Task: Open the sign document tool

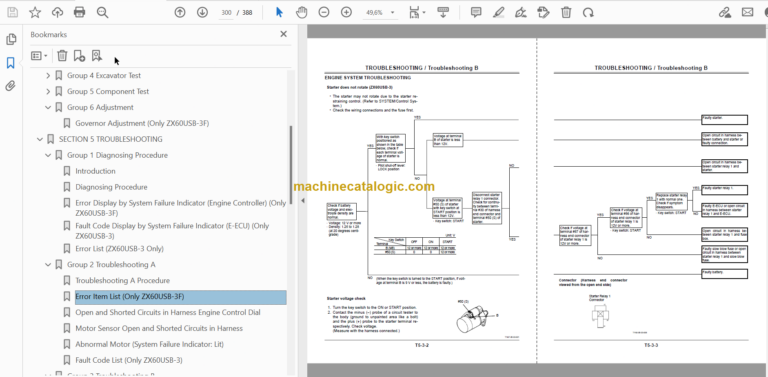Action: coord(521,12)
